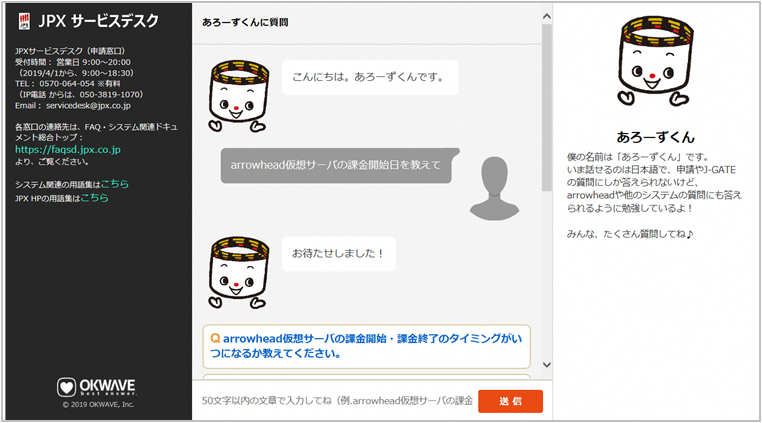Click the chat scrollbar thumb

click(547, 107)
